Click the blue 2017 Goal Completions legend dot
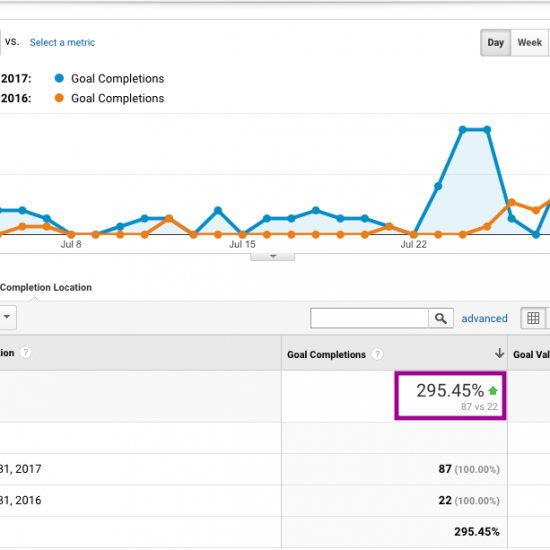Viewport: 550px width, 550px height. click(x=59, y=78)
